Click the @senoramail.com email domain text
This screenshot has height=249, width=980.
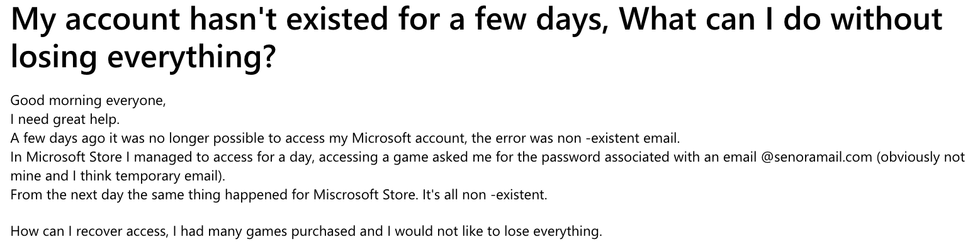click(x=817, y=157)
